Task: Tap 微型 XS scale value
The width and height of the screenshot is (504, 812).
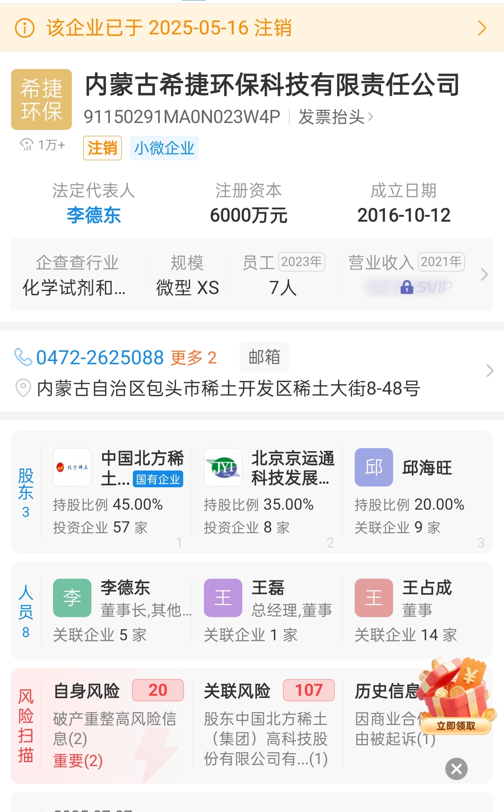Action: (188, 288)
